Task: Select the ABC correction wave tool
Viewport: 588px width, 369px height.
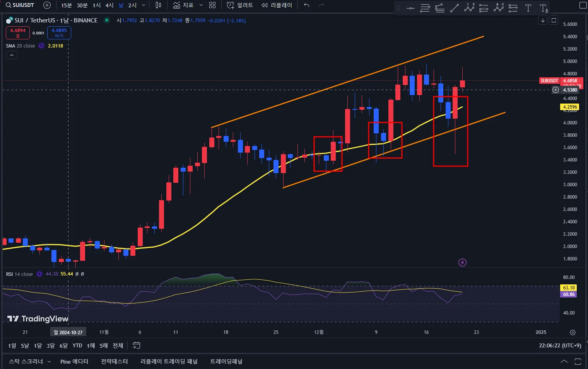Action: 499,8
